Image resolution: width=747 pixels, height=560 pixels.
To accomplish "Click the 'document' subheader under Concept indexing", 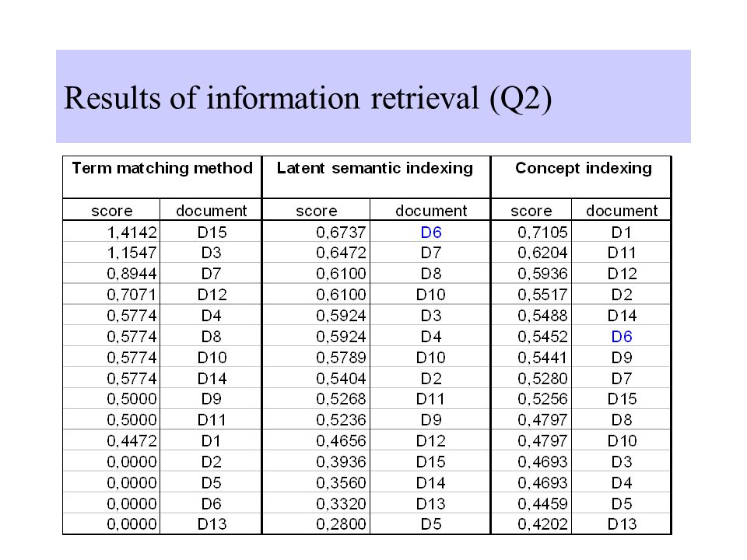I will pos(621,211).
